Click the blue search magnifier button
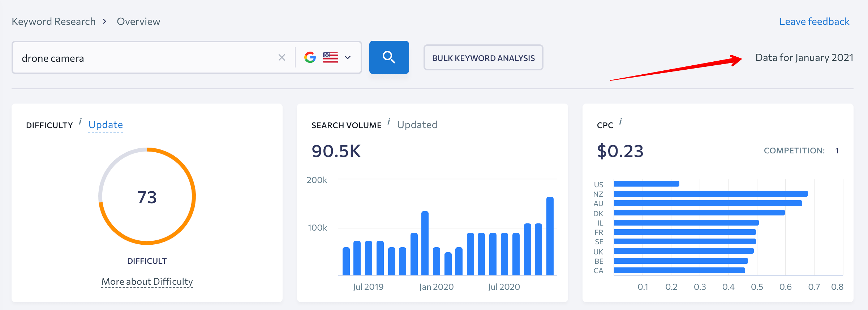The height and width of the screenshot is (310, 868). [389, 57]
